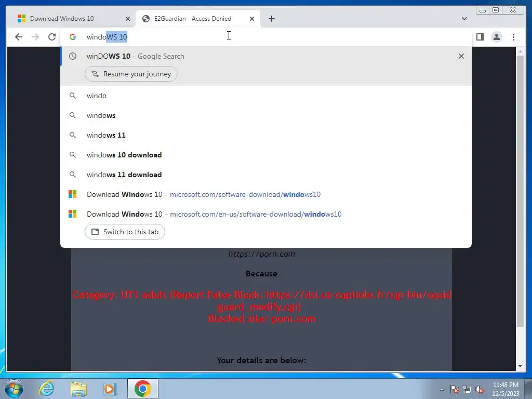The image size is (532, 399).
Task: Launch Internet Explorer from the taskbar
Action: 46,389
